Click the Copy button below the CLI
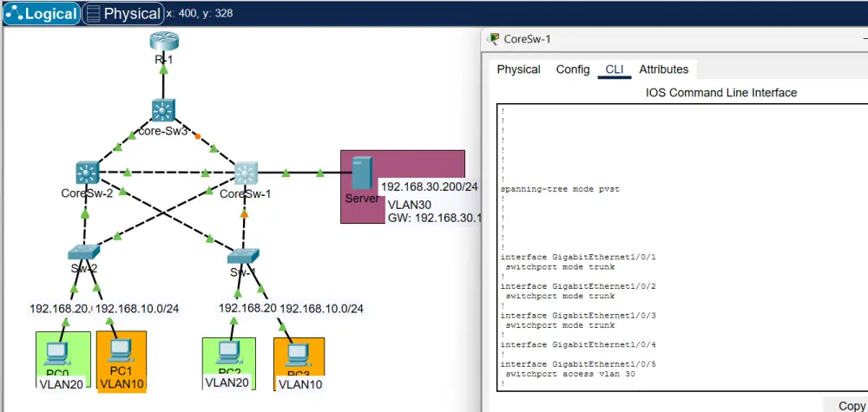Image resolution: width=868 pixels, height=412 pixels. (850, 405)
